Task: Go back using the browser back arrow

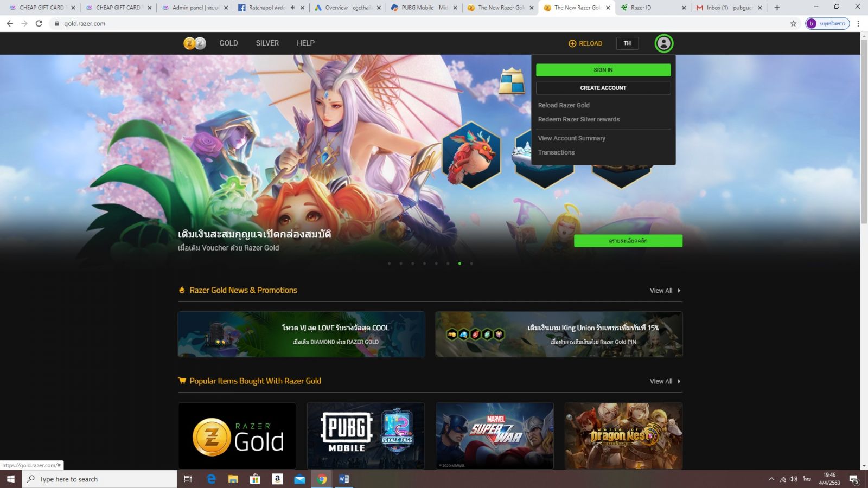Action: (10, 23)
